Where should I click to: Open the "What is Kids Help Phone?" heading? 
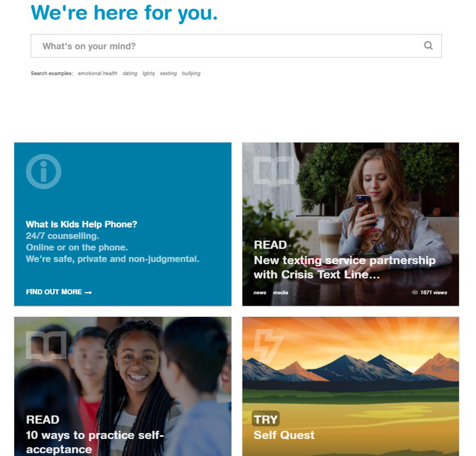(x=81, y=224)
